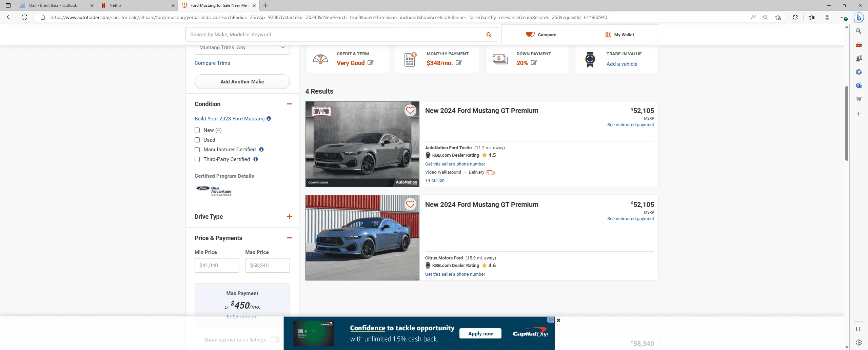This screenshot has height=350, width=868.
Task: Open tab actions menu icon
Action: [8, 5]
